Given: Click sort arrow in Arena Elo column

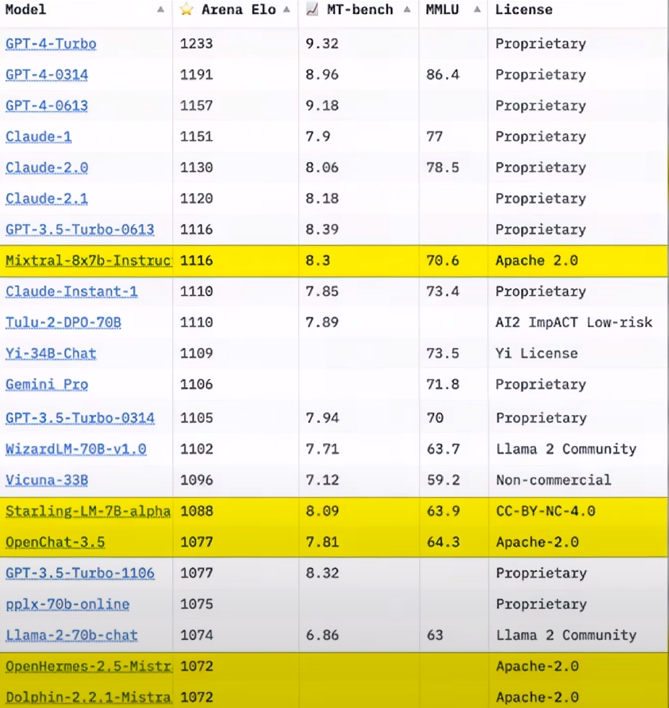Looking at the screenshot, I should click(285, 10).
